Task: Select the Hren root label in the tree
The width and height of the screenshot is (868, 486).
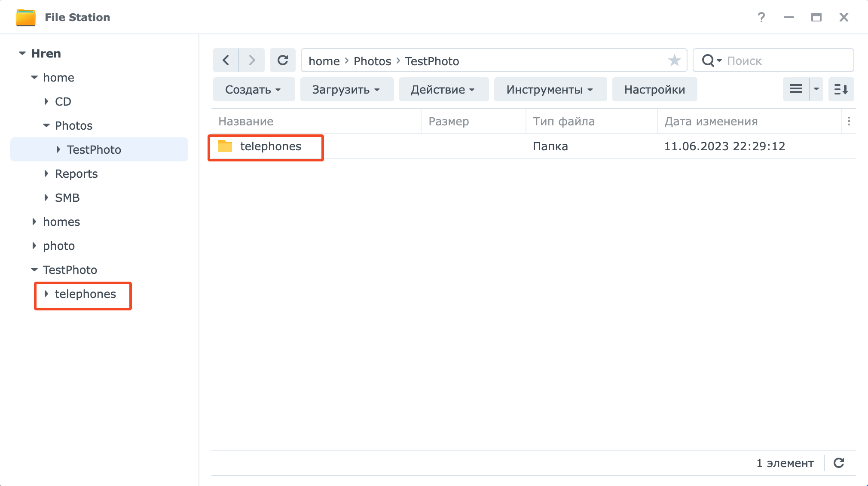Action: 46,53
